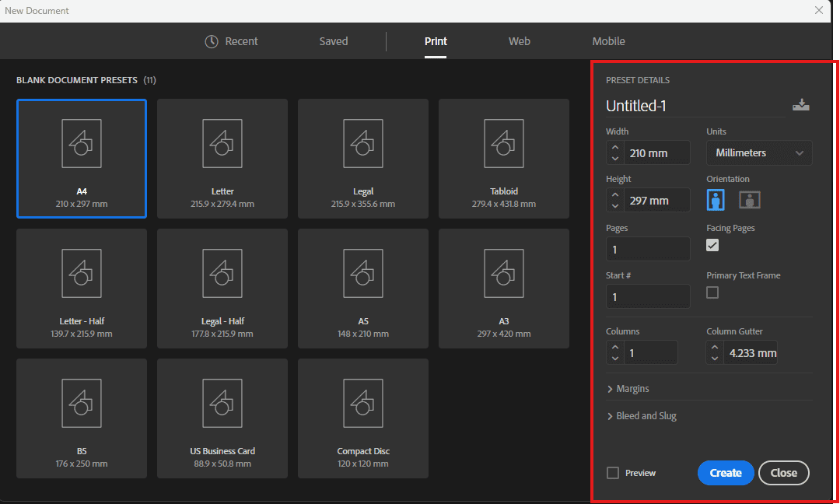The width and height of the screenshot is (840, 504).
Task: Switch to the Mobile tab
Action: point(608,41)
